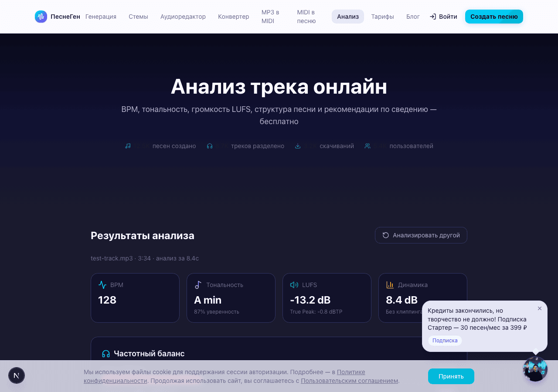Select the Анализ tab in navigation
Viewport: 558px width, 392px height.
point(347,17)
